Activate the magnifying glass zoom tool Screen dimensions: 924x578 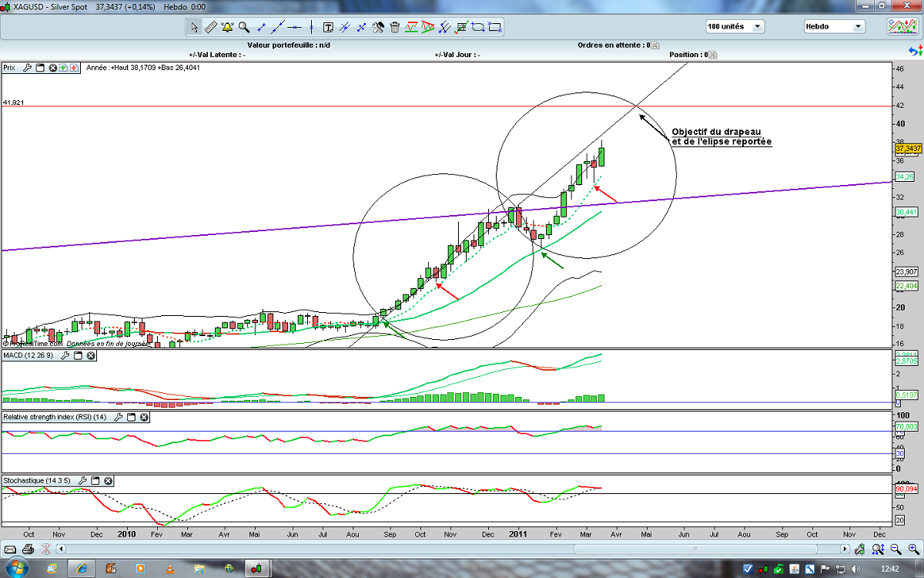click(x=244, y=27)
